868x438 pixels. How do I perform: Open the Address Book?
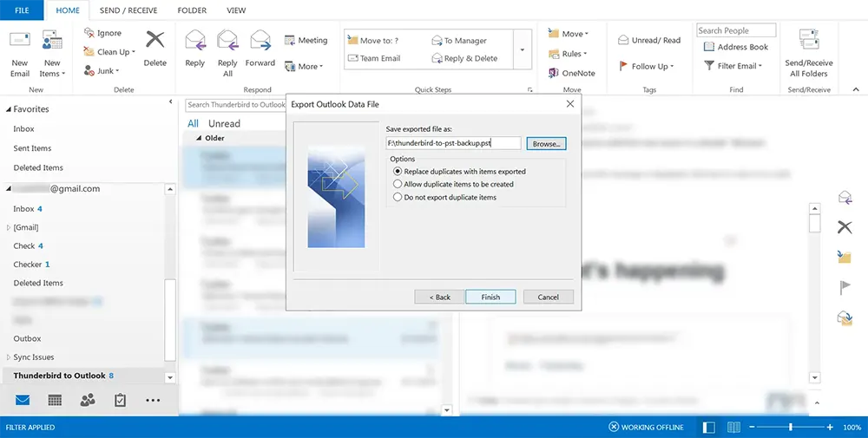[736, 47]
